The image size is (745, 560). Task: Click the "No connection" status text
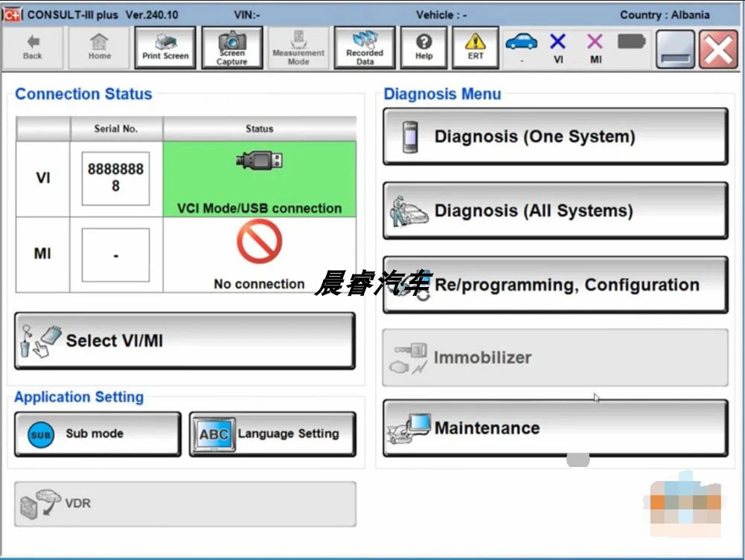260,284
